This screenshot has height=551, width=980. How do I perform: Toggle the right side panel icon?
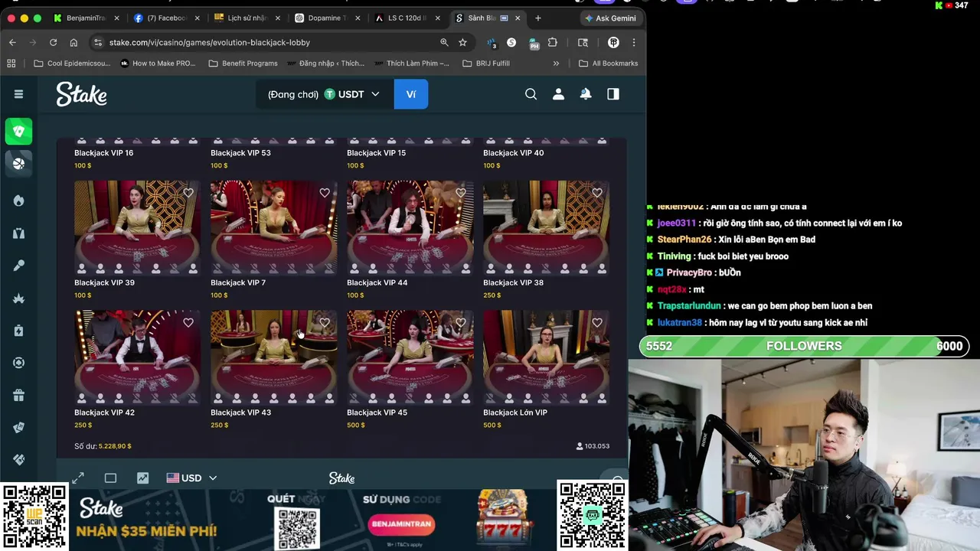point(612,94)
